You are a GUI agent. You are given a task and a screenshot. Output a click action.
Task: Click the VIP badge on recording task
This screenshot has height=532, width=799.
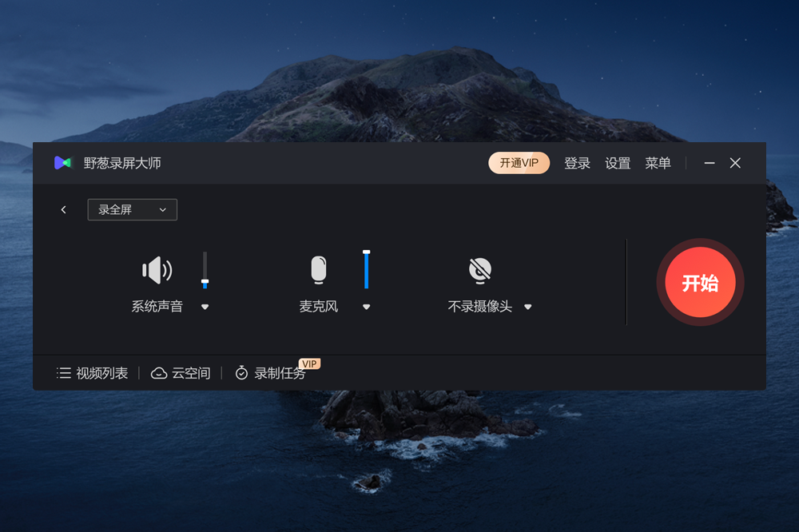pos(309,364)
